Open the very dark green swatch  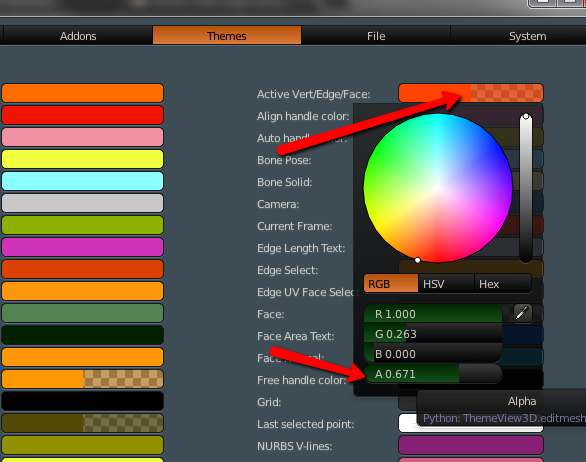83,335
